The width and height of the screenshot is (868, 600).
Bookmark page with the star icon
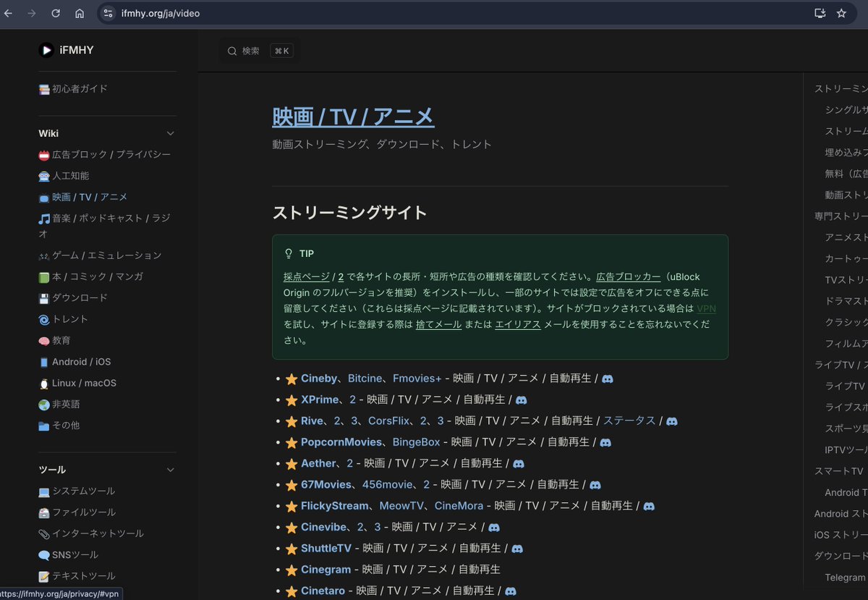pos(841,13)
